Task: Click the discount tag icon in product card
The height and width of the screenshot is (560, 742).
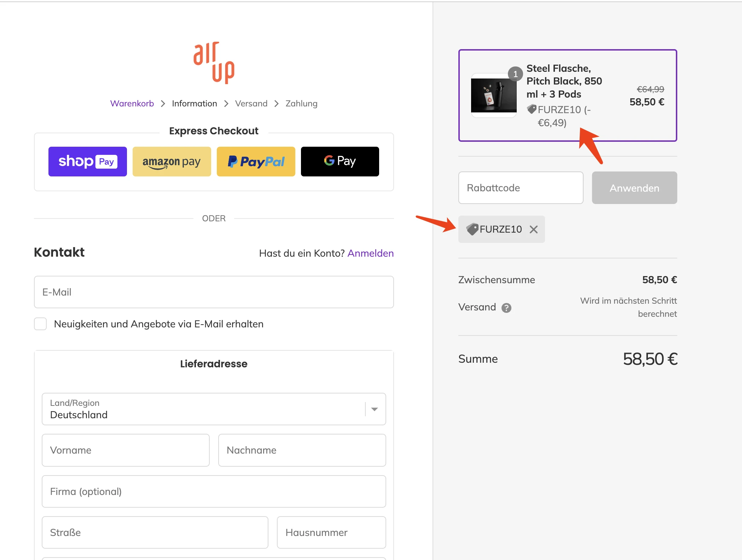Action: [x=532, y=109]
